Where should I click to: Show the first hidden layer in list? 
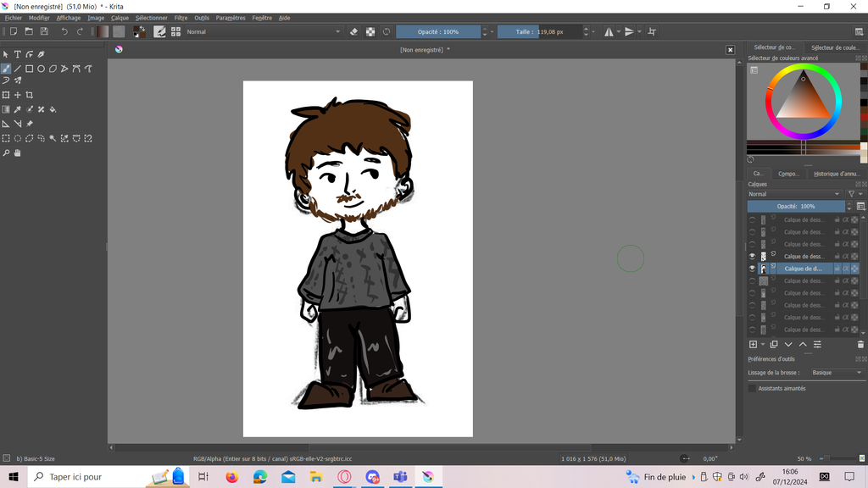[x=752, y=220]
